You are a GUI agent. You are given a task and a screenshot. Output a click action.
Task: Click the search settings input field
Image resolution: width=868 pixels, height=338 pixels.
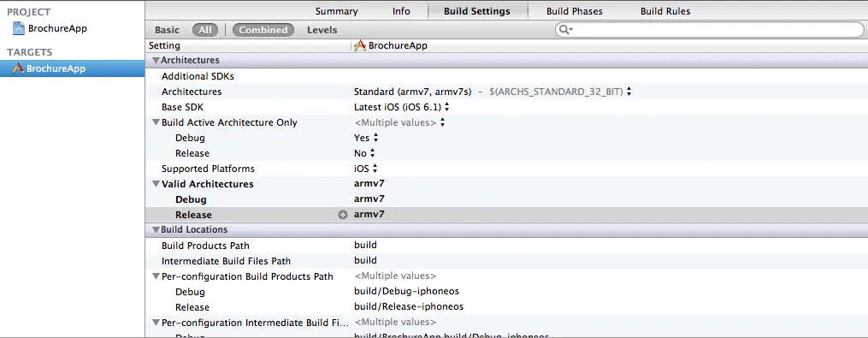(710, 30)
